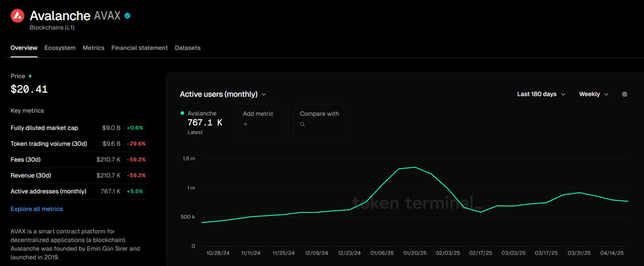Click the Compare with box
The height and width of the screenshot is (266, 644).
[319, 122]
